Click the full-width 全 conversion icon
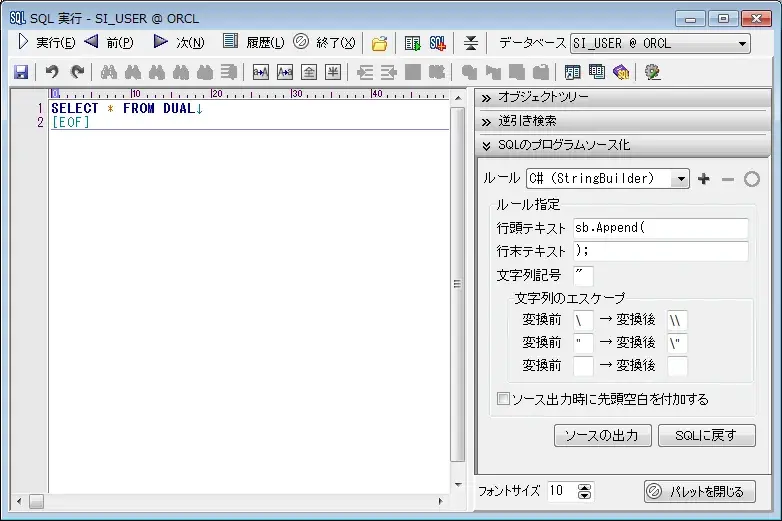 309,72
